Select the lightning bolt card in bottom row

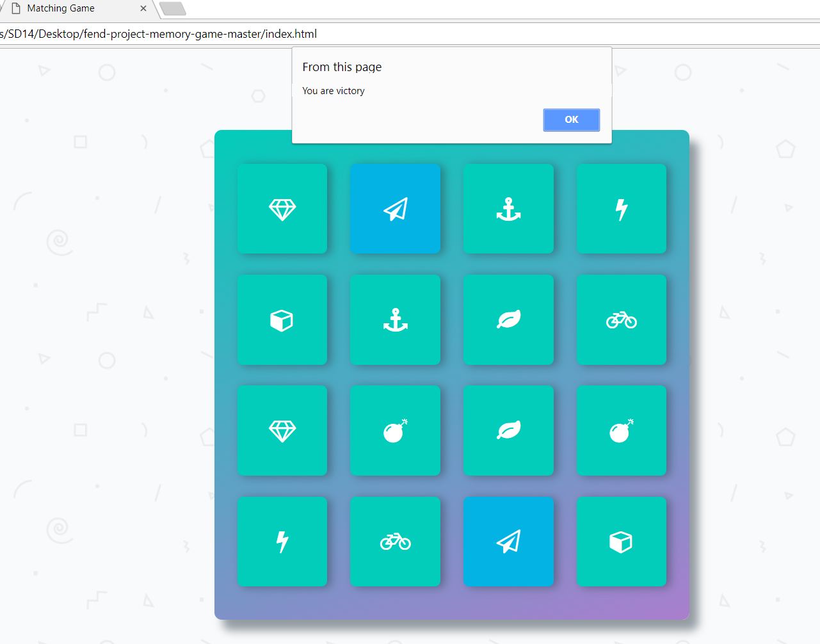[282, 542]
